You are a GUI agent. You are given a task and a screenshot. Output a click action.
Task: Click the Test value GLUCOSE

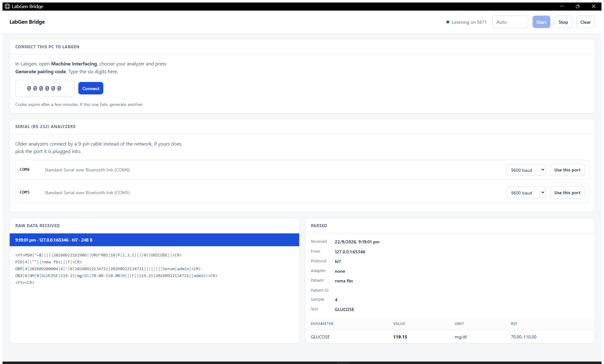coord(344,309)
